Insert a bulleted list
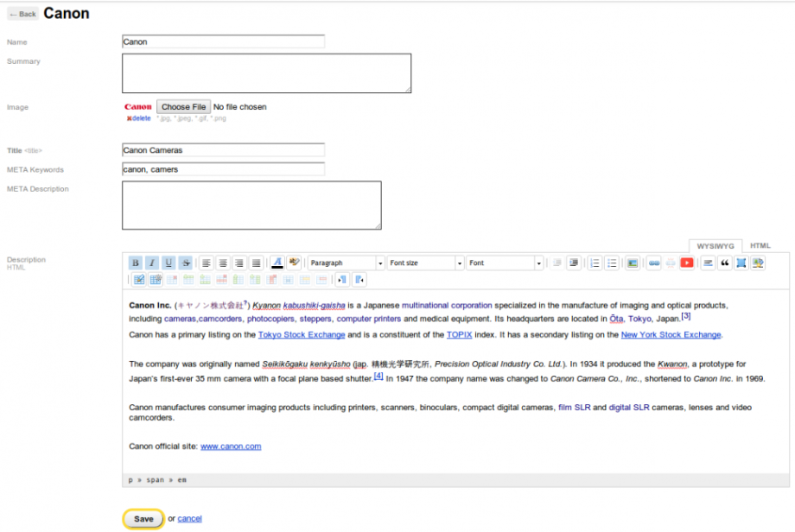Screen dimensions: 795x532 pos(612,263)
